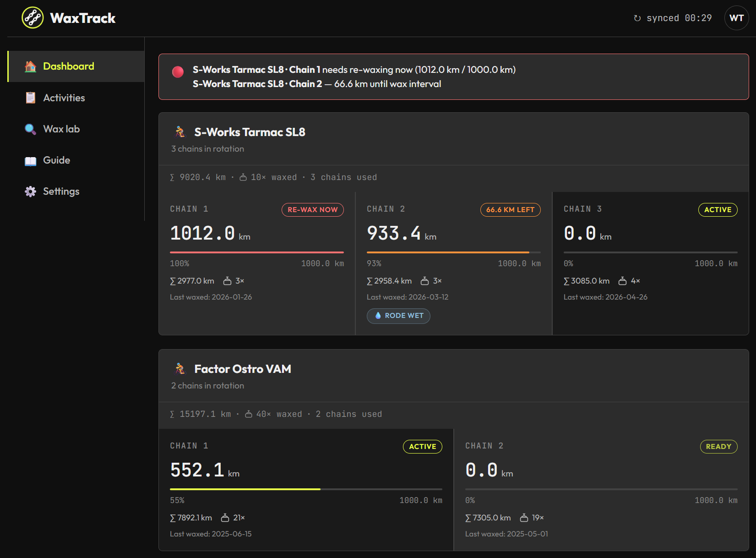Click the 933.4 km reading
This screenshot has height=558, width=756.
(402, 234)
